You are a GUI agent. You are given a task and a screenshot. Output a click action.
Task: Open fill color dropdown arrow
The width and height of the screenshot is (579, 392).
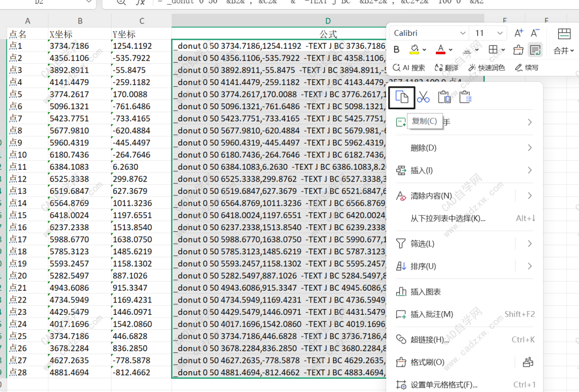pos(424,50)
